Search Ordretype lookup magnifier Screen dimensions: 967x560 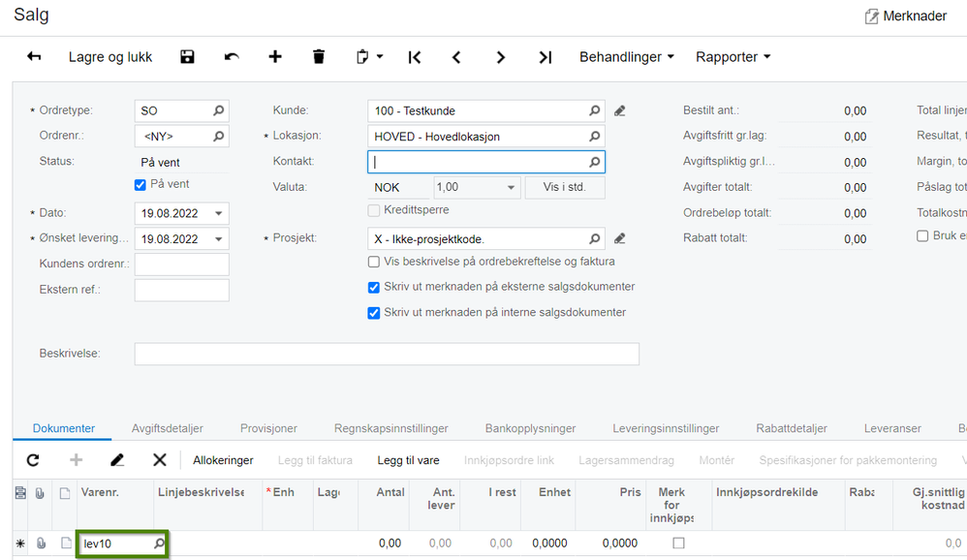[218, 110]
